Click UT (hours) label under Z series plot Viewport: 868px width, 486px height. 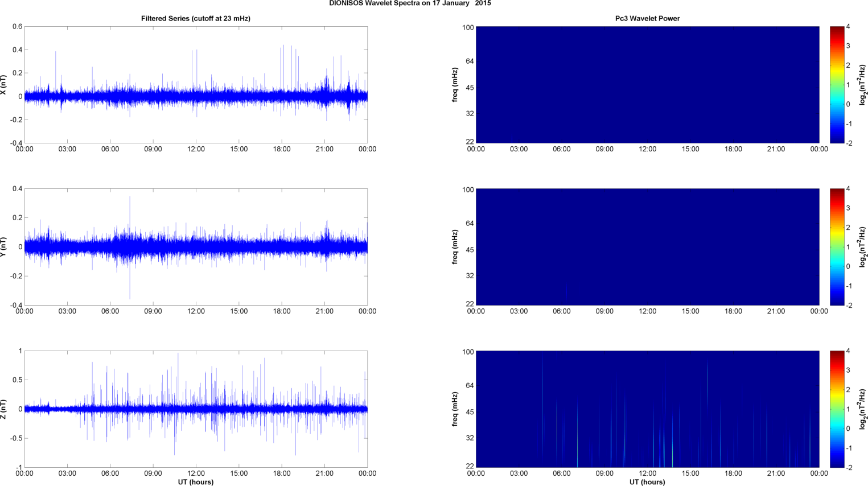tap(196, 482)
